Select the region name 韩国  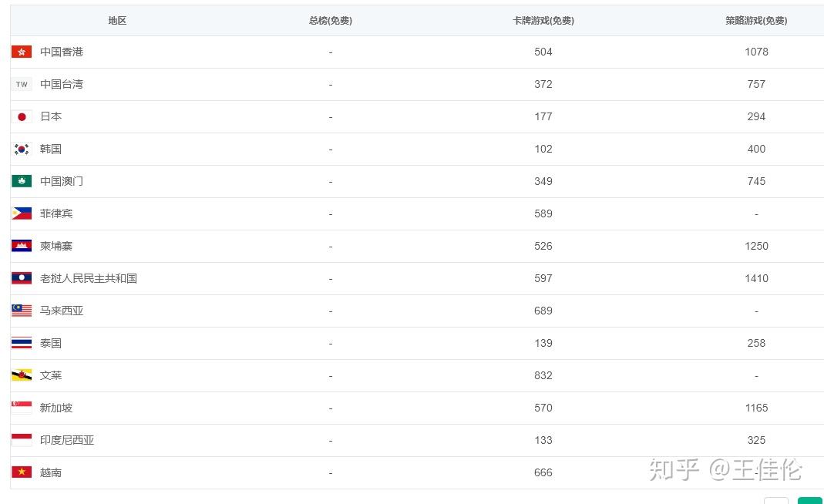[51, 150]
